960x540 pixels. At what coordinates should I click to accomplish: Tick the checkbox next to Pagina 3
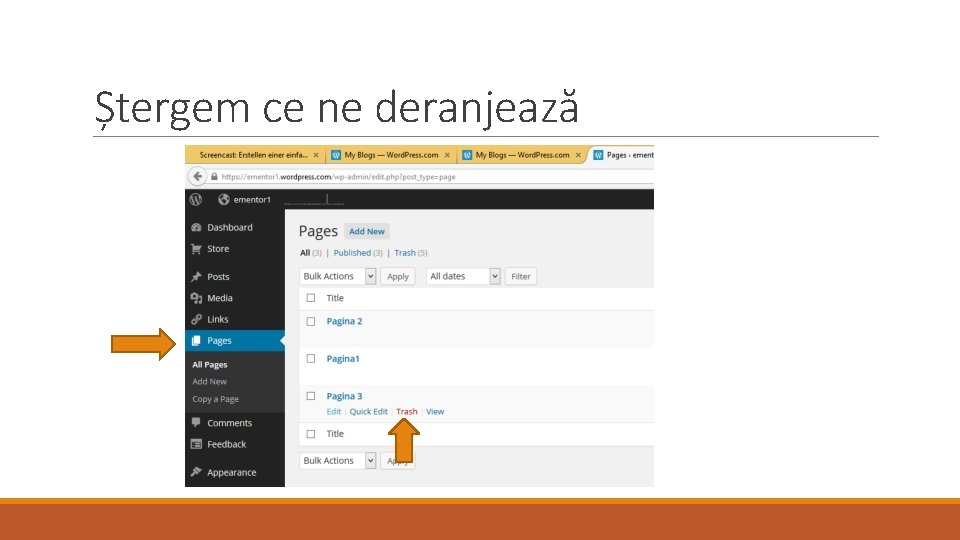311,396
